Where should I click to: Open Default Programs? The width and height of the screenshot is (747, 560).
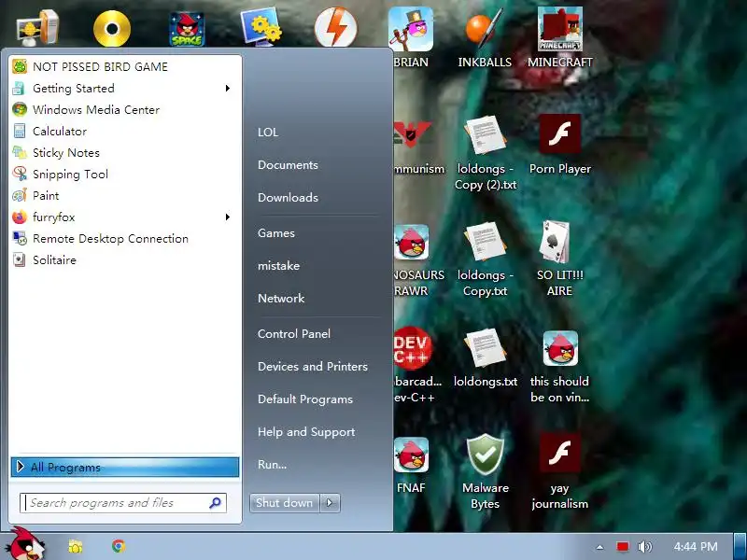(x=305, y=399)
